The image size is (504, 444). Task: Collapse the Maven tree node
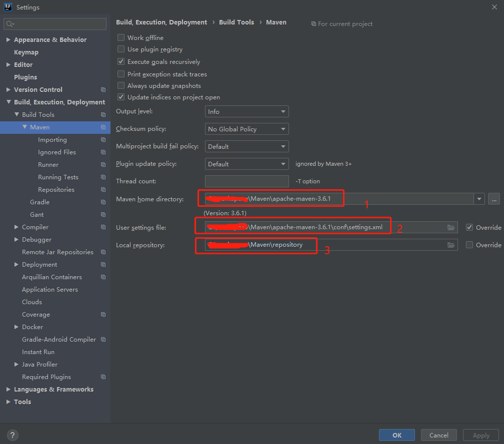[25, 127]
